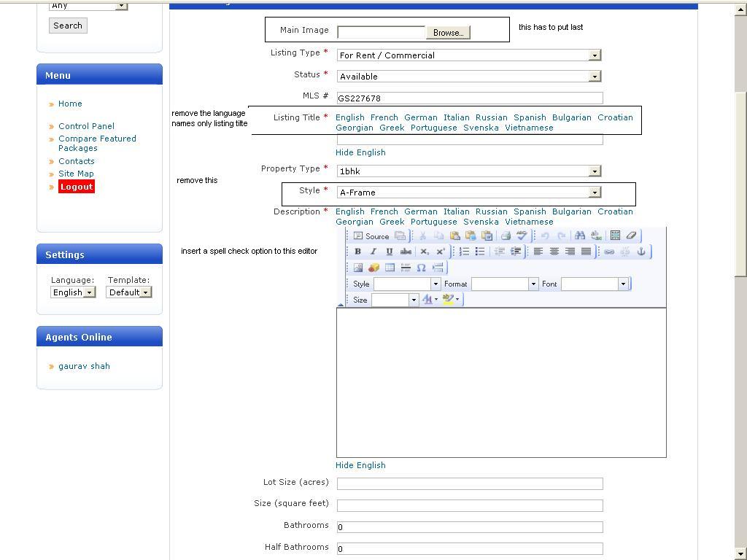Insert a bulleted list
The height and width of the screenshot is (560, 747).
click(480, 252)
